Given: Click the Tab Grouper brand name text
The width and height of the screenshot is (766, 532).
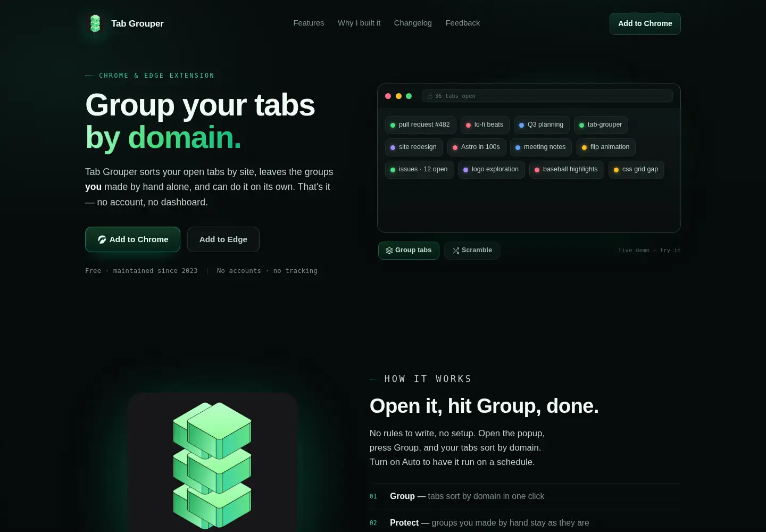Looking at the screenshot, I should 137,23.
